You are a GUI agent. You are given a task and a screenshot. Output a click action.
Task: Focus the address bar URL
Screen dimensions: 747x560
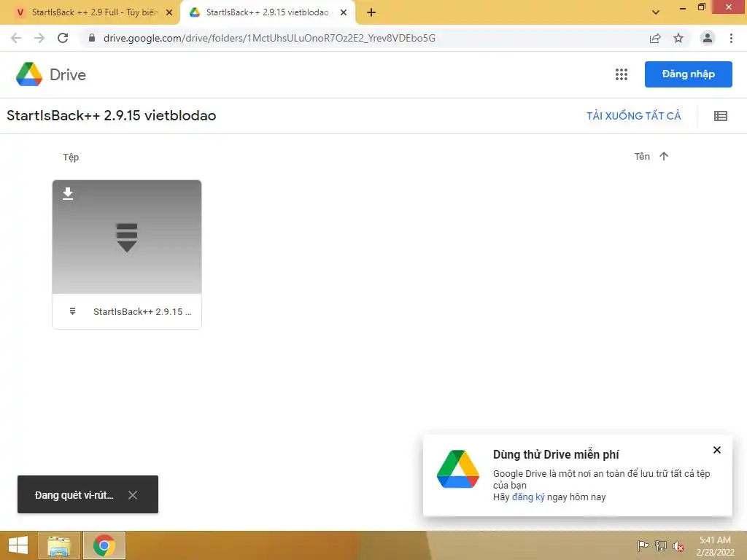pyautogui.click(x=270, y=38)
